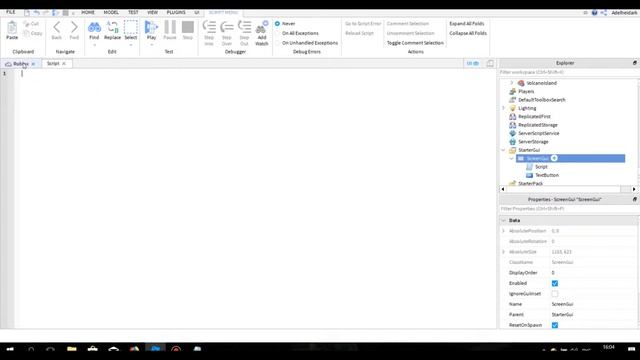This screenshot has height=360, width=640.
Task: Select the TextButton item under ScreenGui
Action: (547, 175)
